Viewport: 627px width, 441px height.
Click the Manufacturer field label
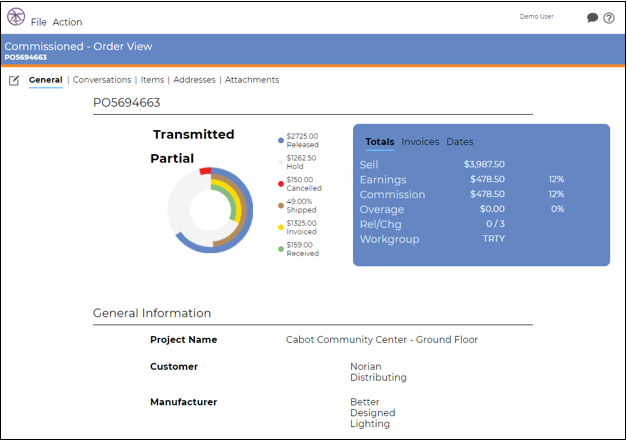click(x=184, y=402)
